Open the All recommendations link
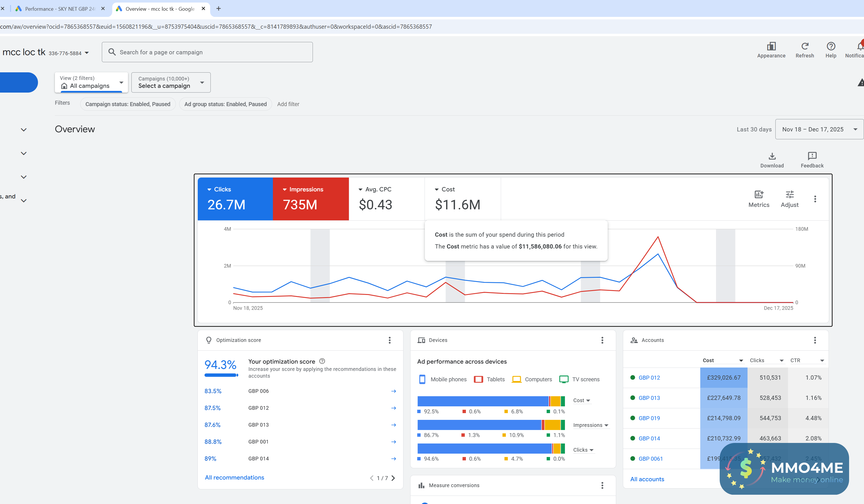 point(235,478)
